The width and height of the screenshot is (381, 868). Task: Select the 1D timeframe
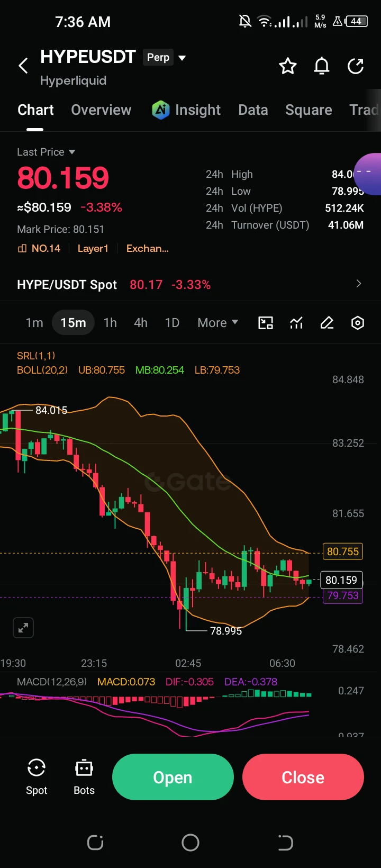[x=172, y=323]
